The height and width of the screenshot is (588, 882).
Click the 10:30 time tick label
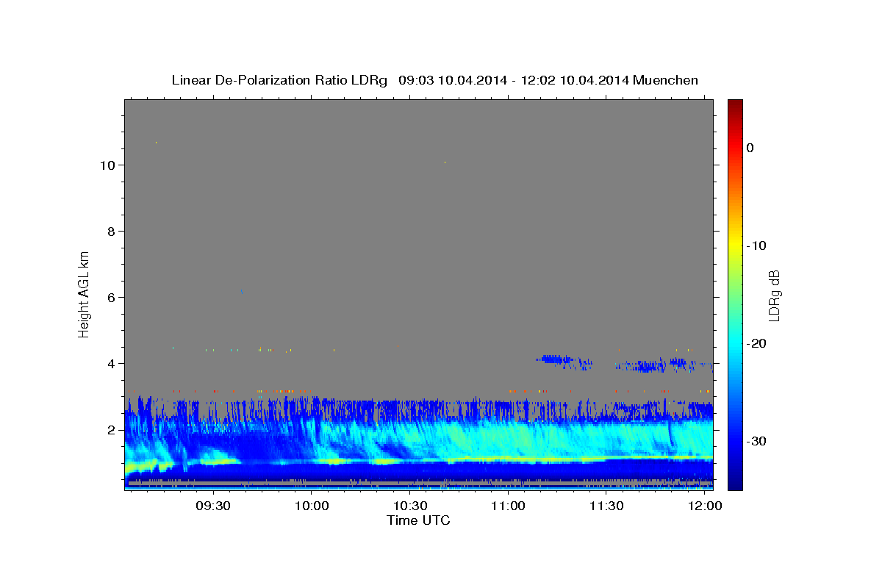coord(410,506)
